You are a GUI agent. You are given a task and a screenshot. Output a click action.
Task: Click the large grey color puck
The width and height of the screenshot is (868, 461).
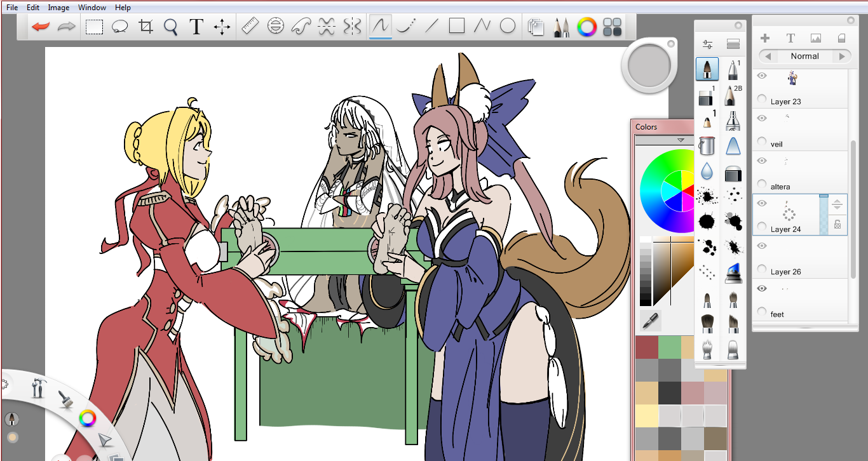649,65
